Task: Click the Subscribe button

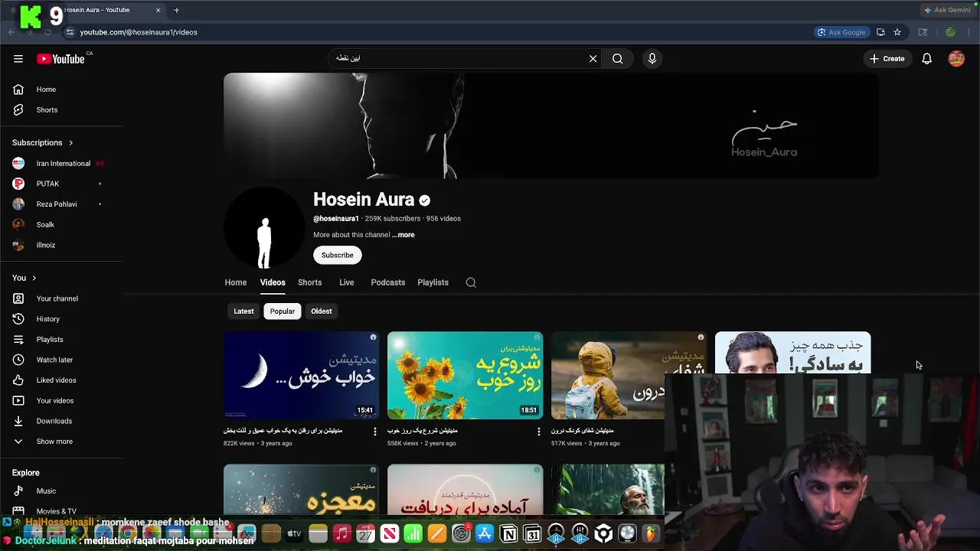Action: point(337,255)
